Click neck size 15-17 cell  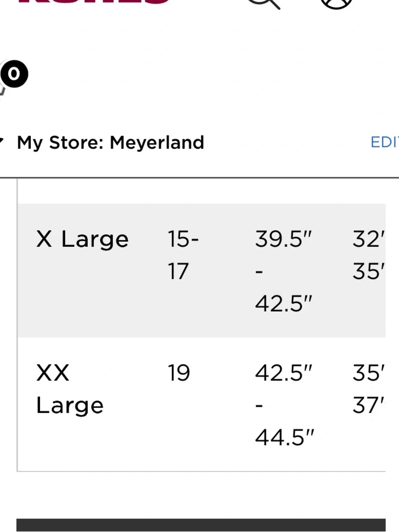[x=183, y=255]
